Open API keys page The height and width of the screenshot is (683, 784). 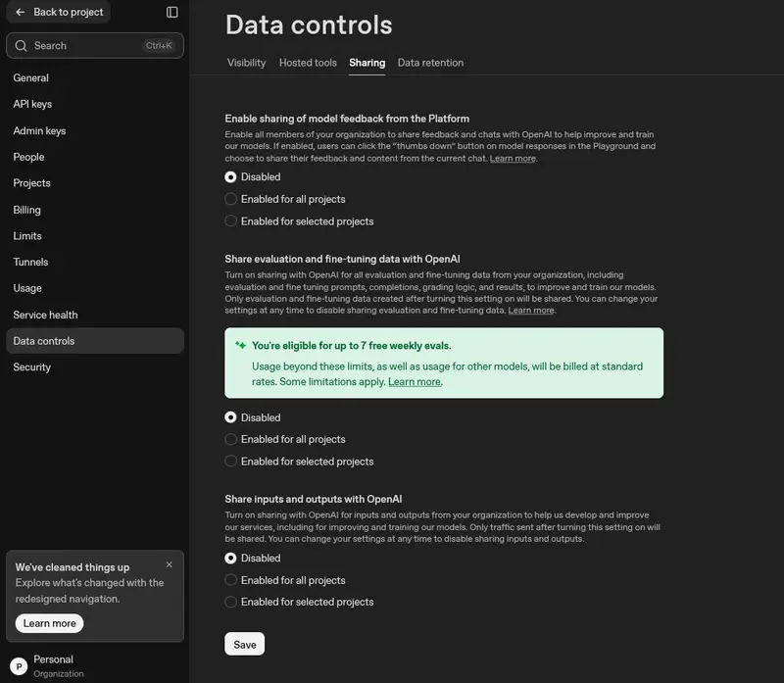[x=95, y=104]
